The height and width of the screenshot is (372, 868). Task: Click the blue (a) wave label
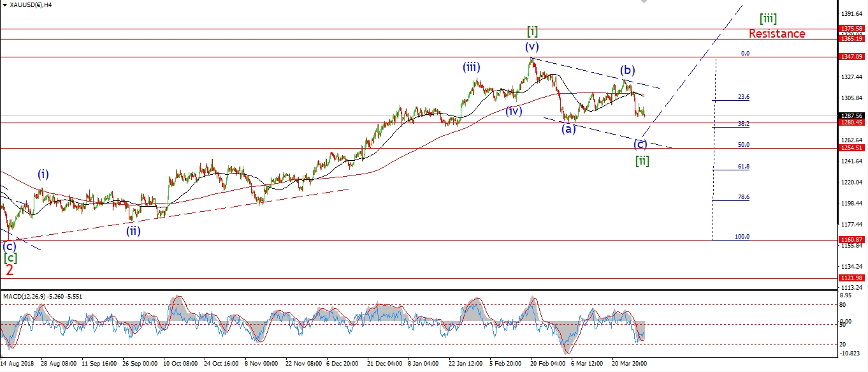[x=568, y=129]
